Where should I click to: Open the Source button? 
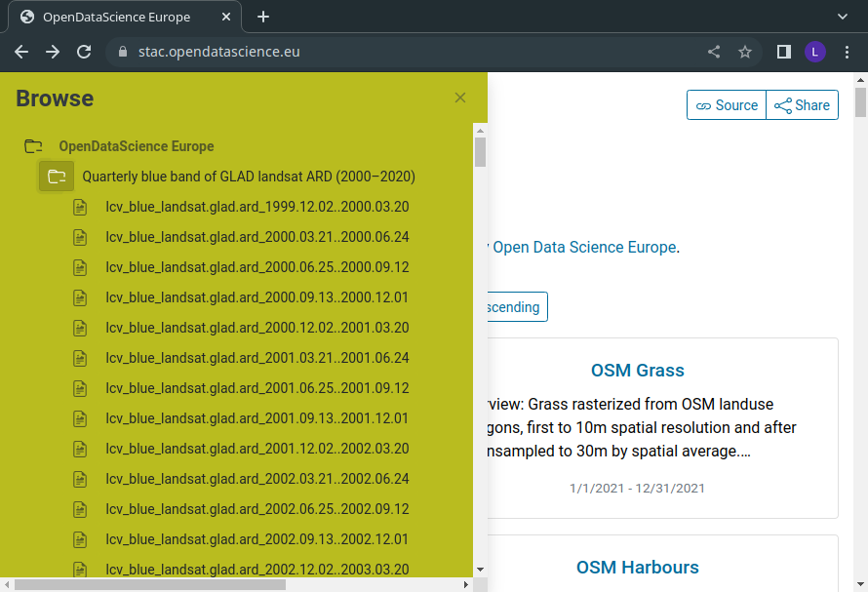727,105
